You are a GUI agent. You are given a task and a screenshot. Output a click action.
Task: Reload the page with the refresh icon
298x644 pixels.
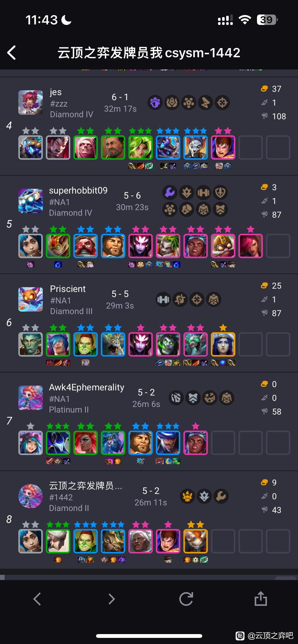click(x=186, y=599)
